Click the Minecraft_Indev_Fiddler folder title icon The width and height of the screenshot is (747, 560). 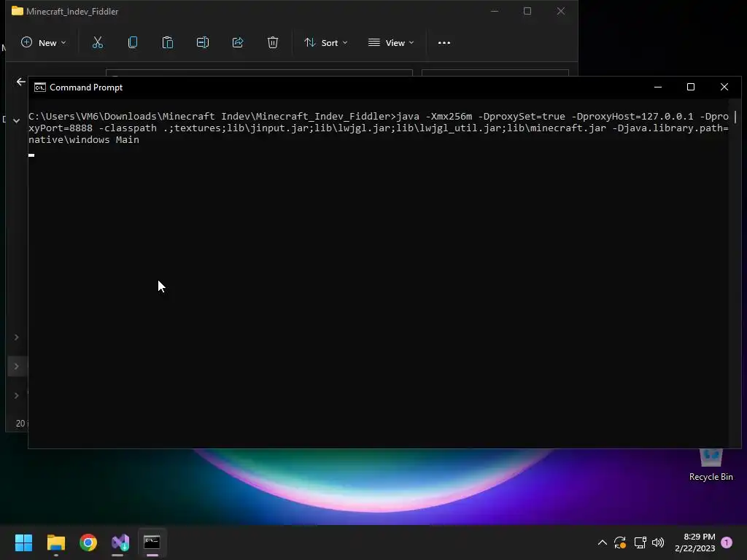18,11
